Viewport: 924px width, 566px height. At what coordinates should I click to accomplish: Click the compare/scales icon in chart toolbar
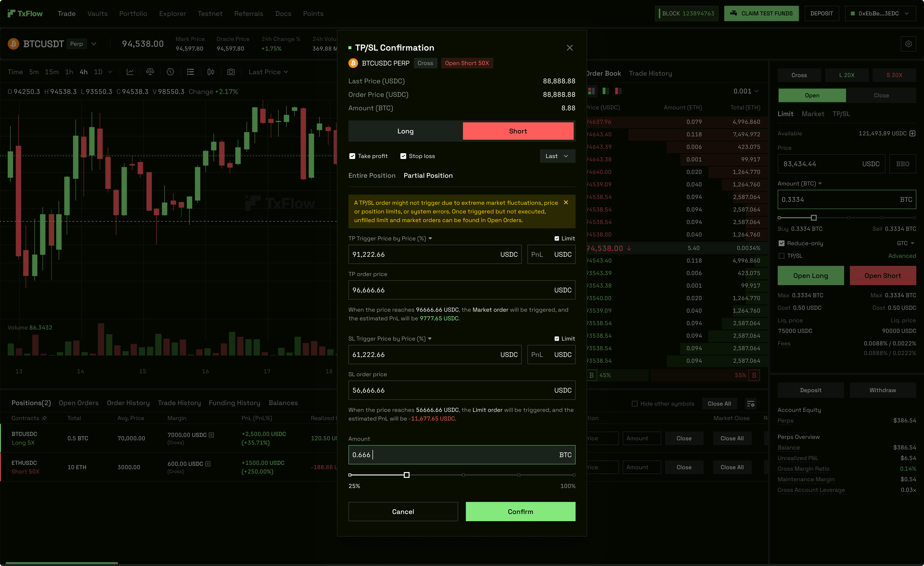150,72
